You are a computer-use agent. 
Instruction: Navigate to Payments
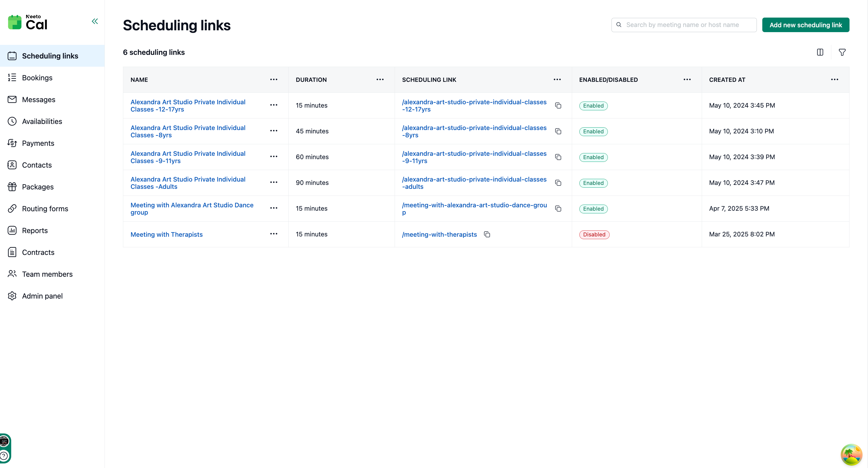(52, 143)
